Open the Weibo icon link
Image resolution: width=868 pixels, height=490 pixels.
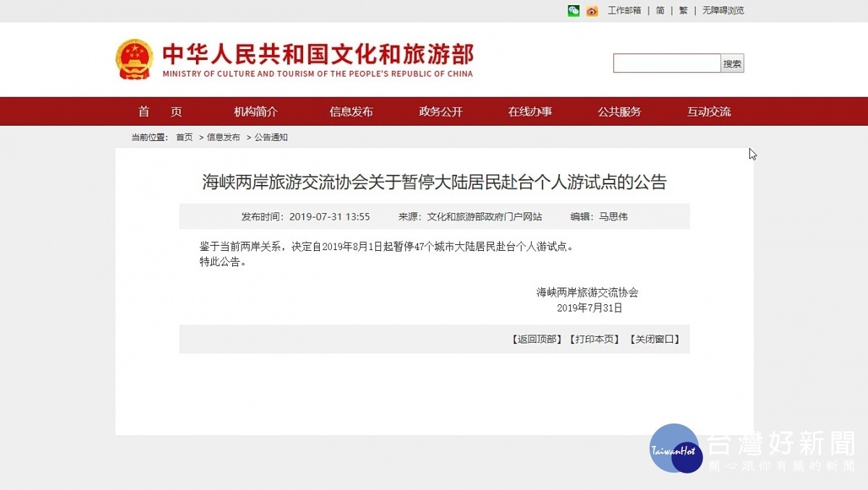[x=592, y=11]
